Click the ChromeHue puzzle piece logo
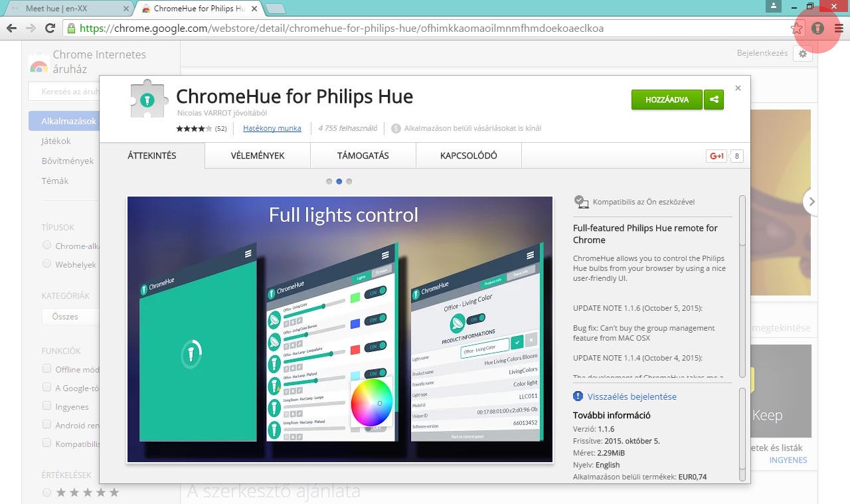The height and width of the screenshot is (504, 850). coord(149,100)
